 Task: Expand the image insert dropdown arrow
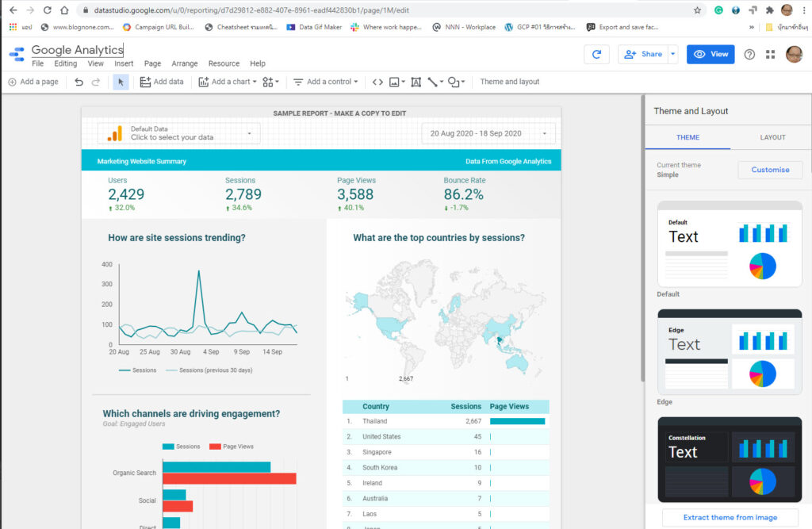coord(404,82)
